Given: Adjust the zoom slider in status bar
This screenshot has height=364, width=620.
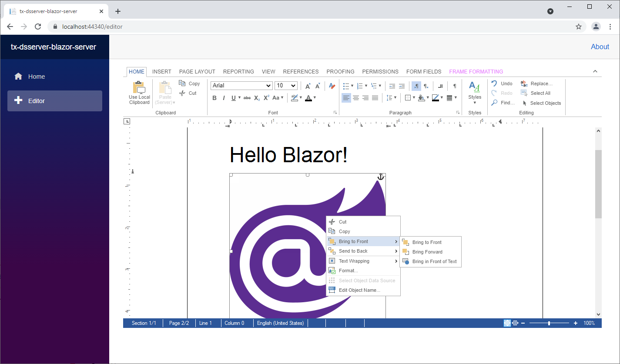Looking at the screenshot, I should click(x=549, y=323).
